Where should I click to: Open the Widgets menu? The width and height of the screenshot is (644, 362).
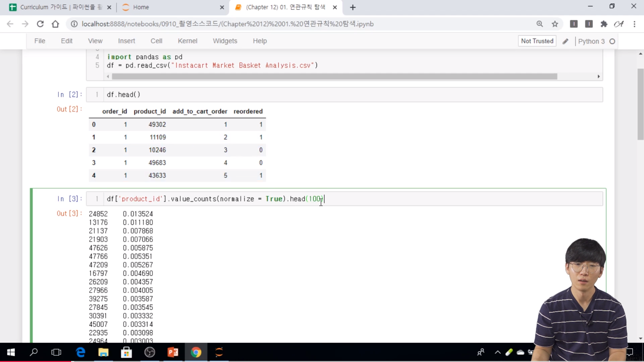225,41
